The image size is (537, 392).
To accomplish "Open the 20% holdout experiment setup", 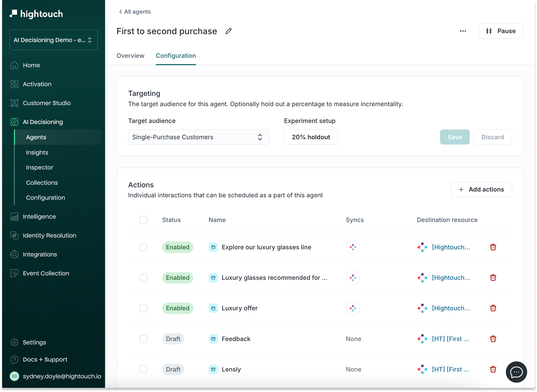I will click(311, 137).
